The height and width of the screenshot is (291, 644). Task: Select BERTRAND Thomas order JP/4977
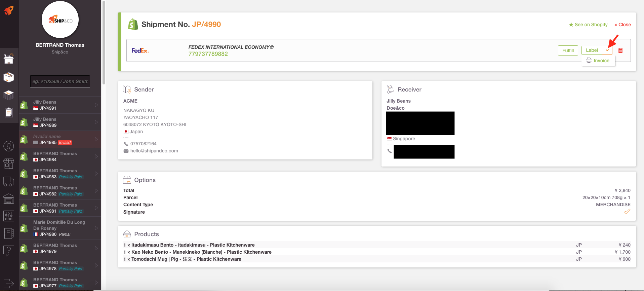[60, 283]
